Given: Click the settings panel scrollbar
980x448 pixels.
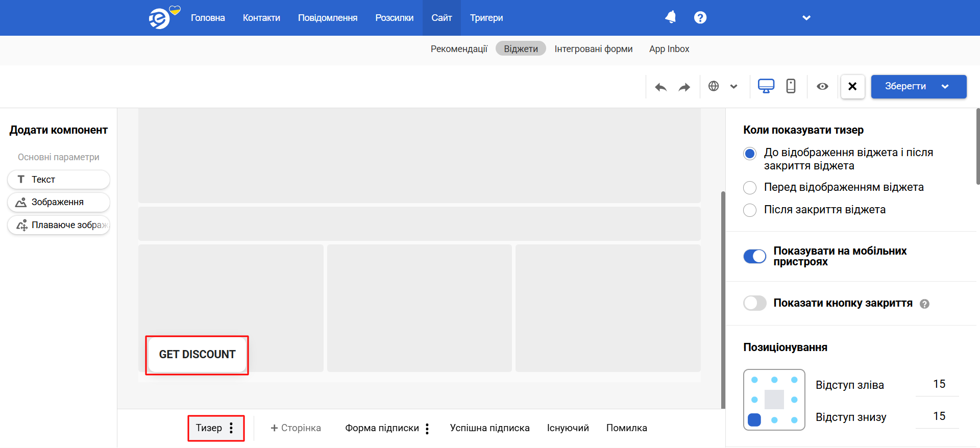Looking at the screenshot, I should [x=978, y=146].
